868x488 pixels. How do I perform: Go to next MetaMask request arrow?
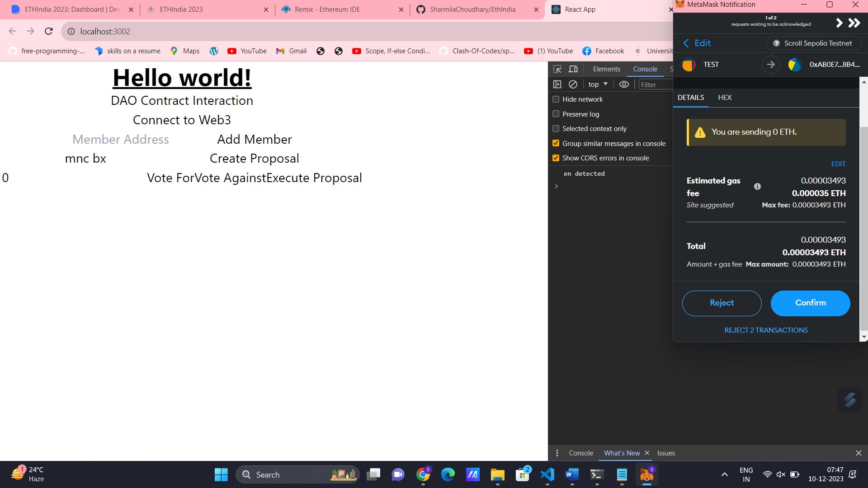839,23
